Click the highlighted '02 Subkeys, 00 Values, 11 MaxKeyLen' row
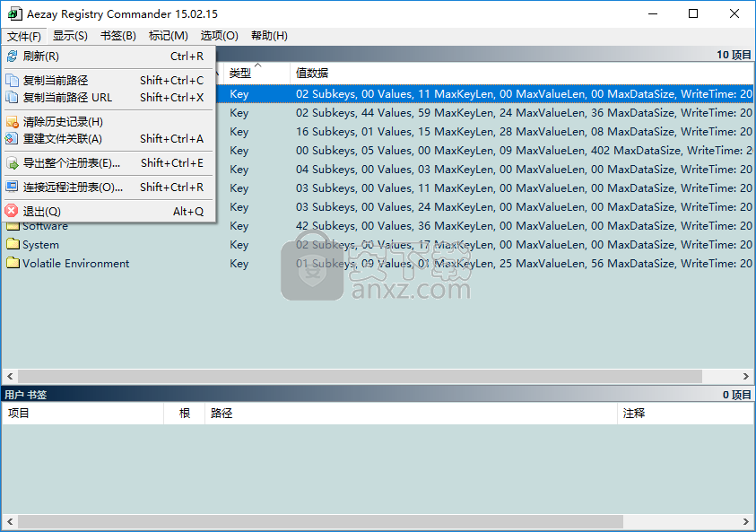 coord(484,94)
